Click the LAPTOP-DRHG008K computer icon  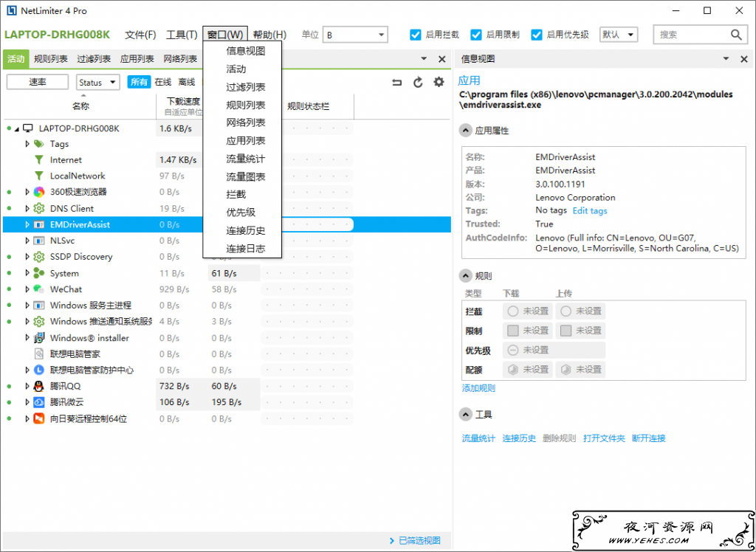point(29,128)
